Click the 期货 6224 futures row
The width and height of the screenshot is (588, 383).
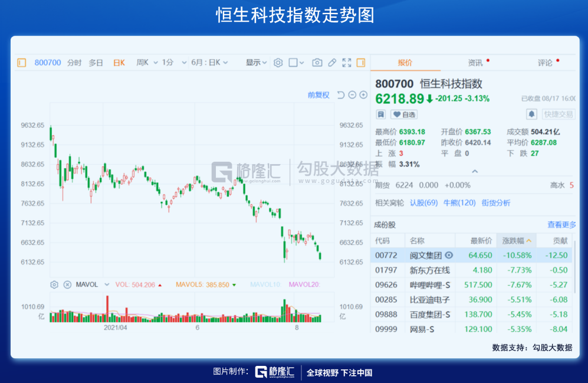[474, 185]
